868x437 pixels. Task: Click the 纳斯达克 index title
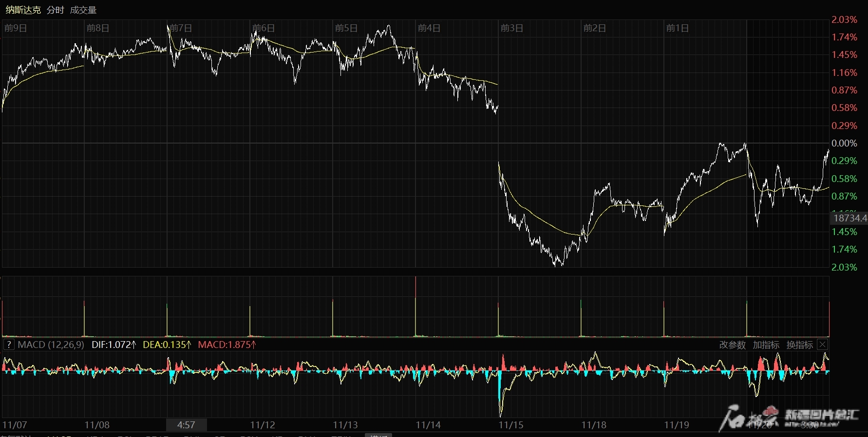pos(23,10)
